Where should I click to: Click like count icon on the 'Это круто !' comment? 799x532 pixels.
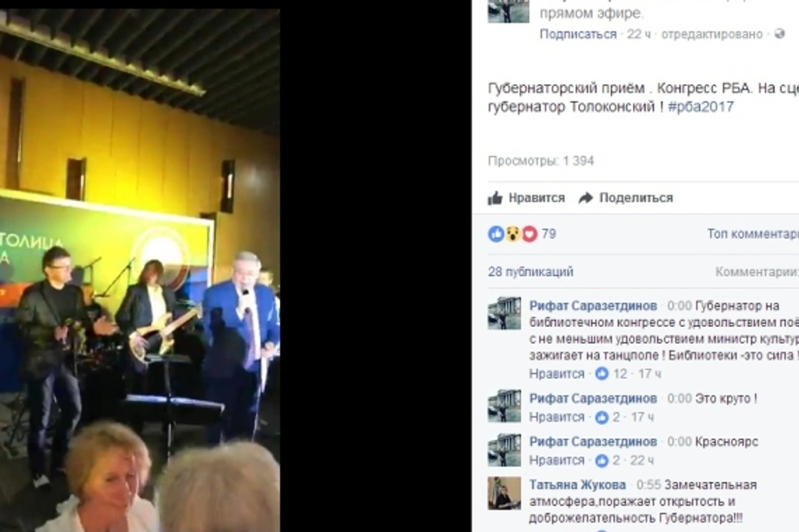602,417
